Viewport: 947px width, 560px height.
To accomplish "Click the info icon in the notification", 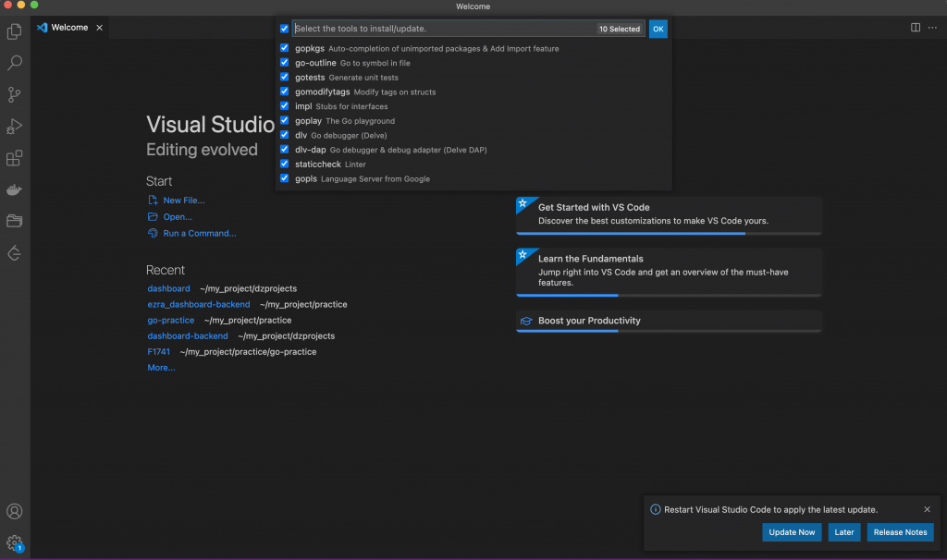I will click(x=656, y=509).
